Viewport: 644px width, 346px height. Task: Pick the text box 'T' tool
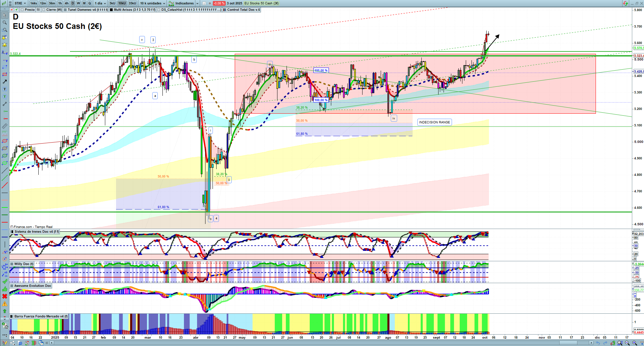(x=5, y=89)
